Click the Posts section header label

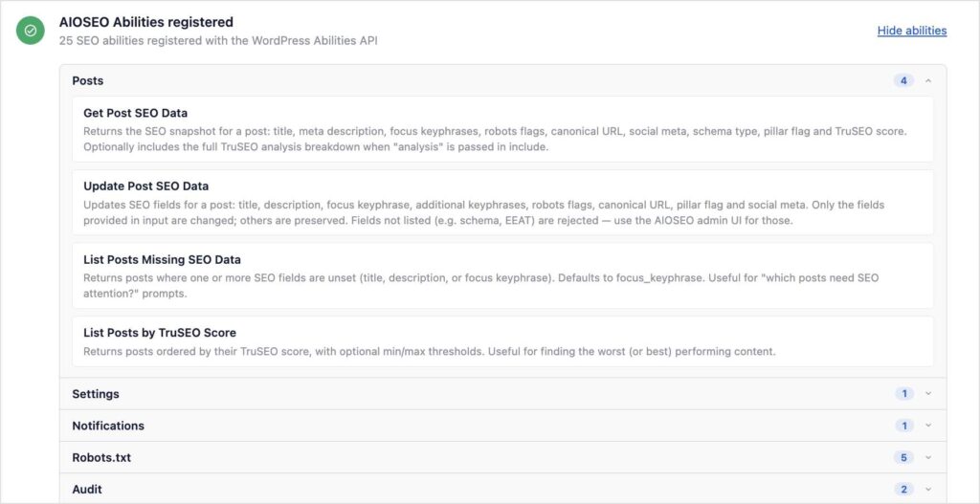87,80
